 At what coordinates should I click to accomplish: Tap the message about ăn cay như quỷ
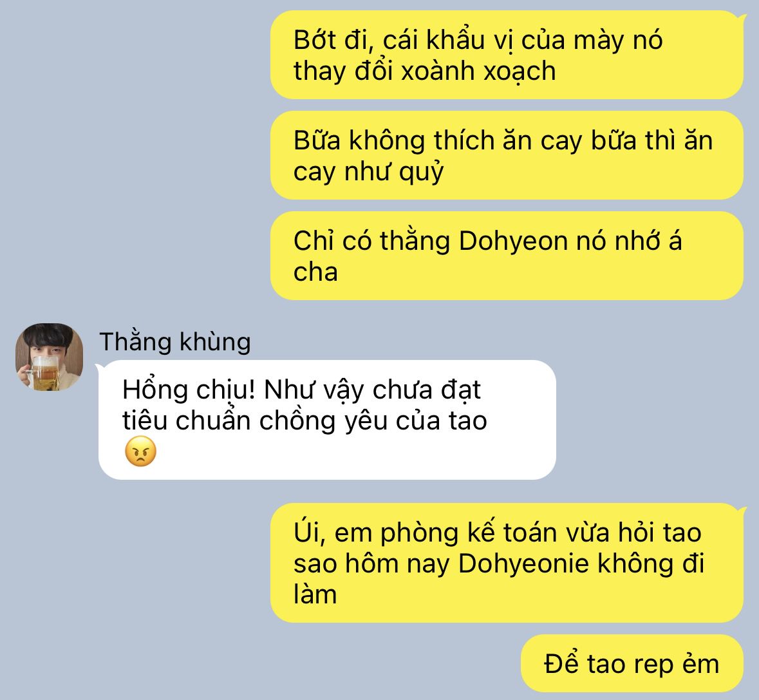click(x=507, y=155)
